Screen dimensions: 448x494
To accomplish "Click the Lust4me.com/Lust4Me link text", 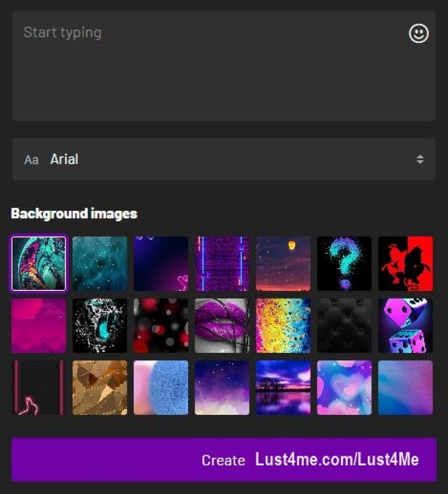I will tap(337, 459).
